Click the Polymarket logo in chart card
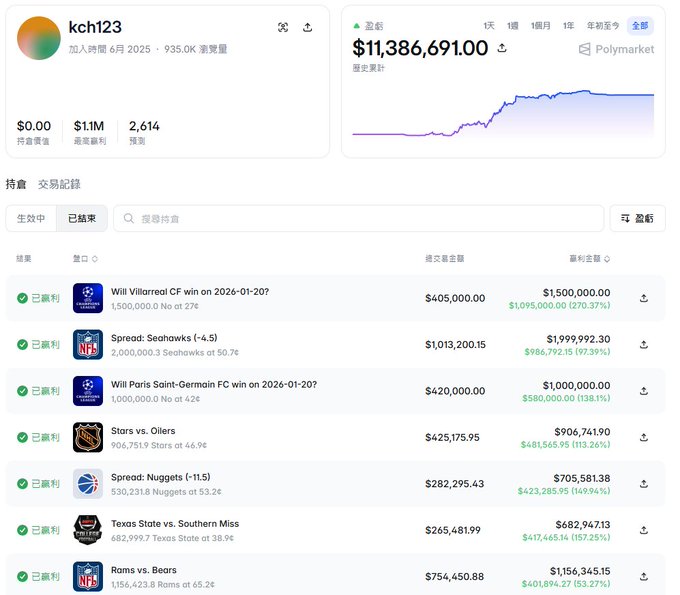This screenshot has width=680, height=595. pyautogui.click(x=616, y=49)
